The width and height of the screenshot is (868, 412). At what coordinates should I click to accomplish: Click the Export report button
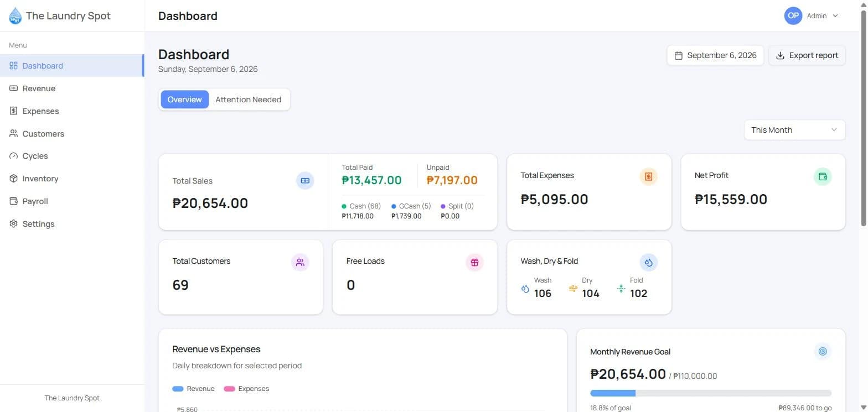(x=807, y=55)
